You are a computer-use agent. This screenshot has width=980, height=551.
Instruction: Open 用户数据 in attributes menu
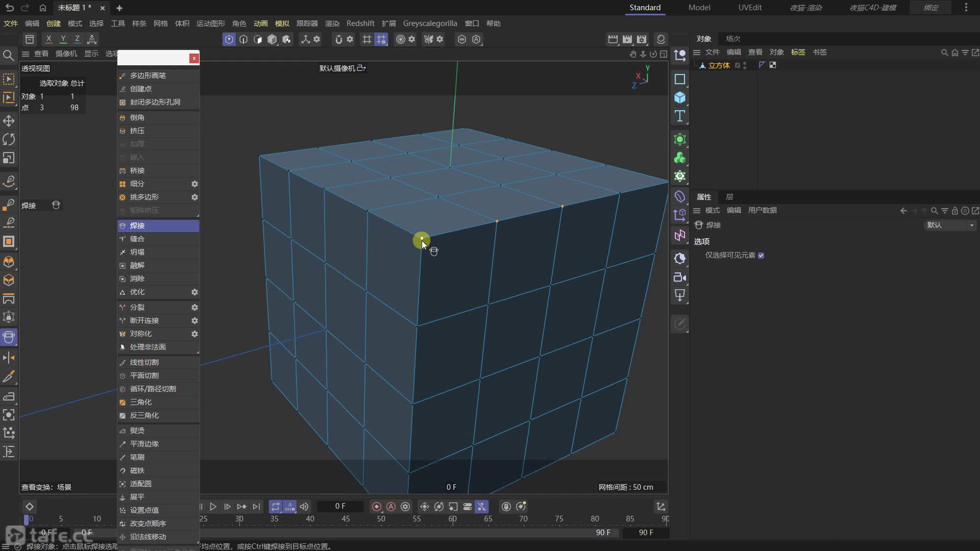click(762, 210)
